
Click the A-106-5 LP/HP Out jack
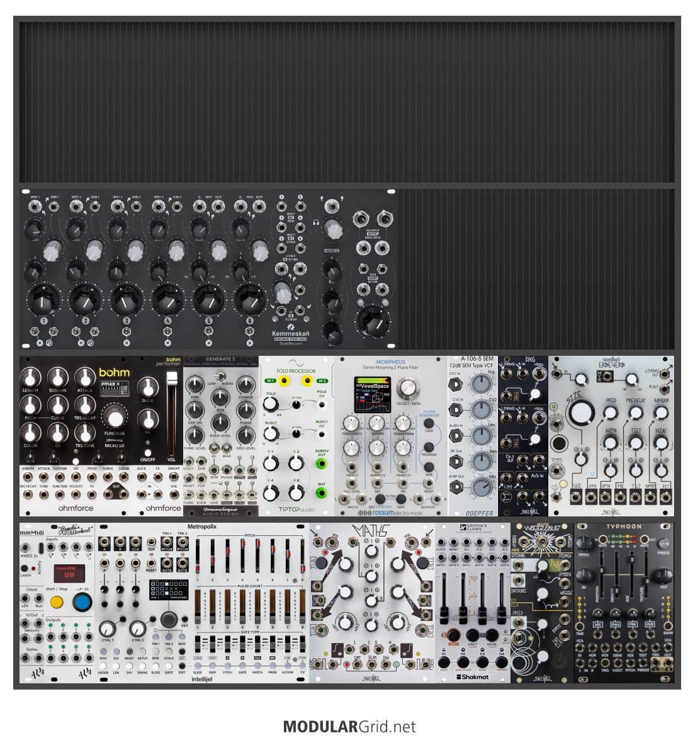click(x=456, y=487)
